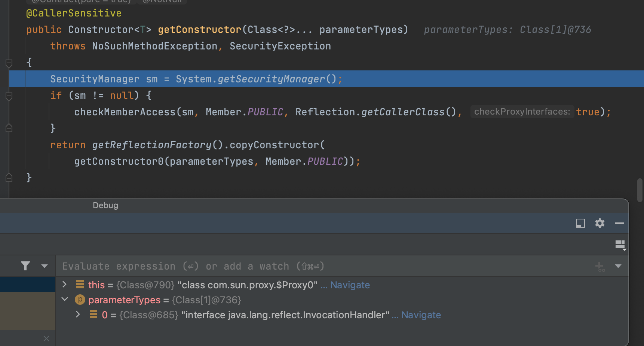Toggle code fold at method opening brace
Image resolution: width=644 pixels, height=346 pixels.
click(x=9, y=63)
